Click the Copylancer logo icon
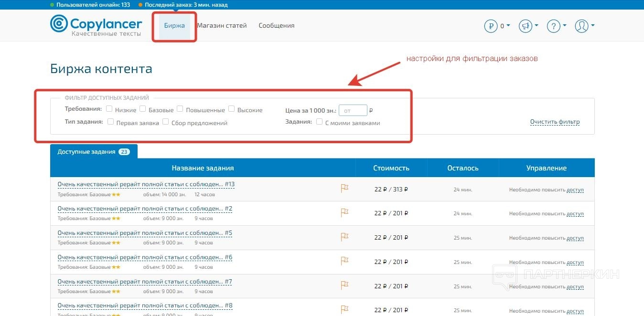The height and width of the screenshot is (316, 644). (59, 23)
